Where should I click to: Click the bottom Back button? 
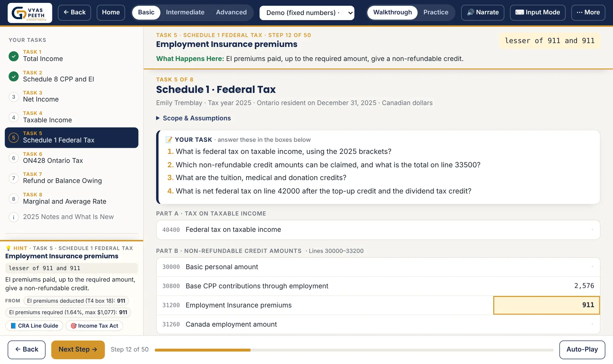pos(26,350)
